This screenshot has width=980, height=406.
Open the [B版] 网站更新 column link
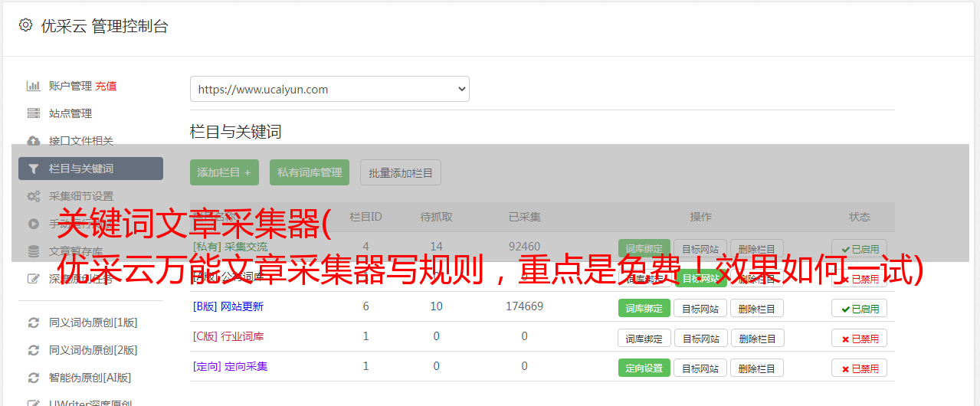[x=228, y=306]
